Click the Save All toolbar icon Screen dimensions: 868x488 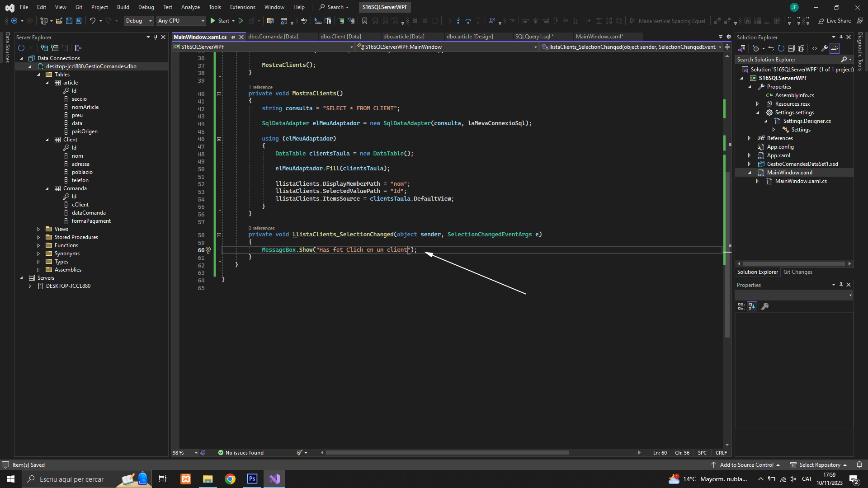pos(79,21)
